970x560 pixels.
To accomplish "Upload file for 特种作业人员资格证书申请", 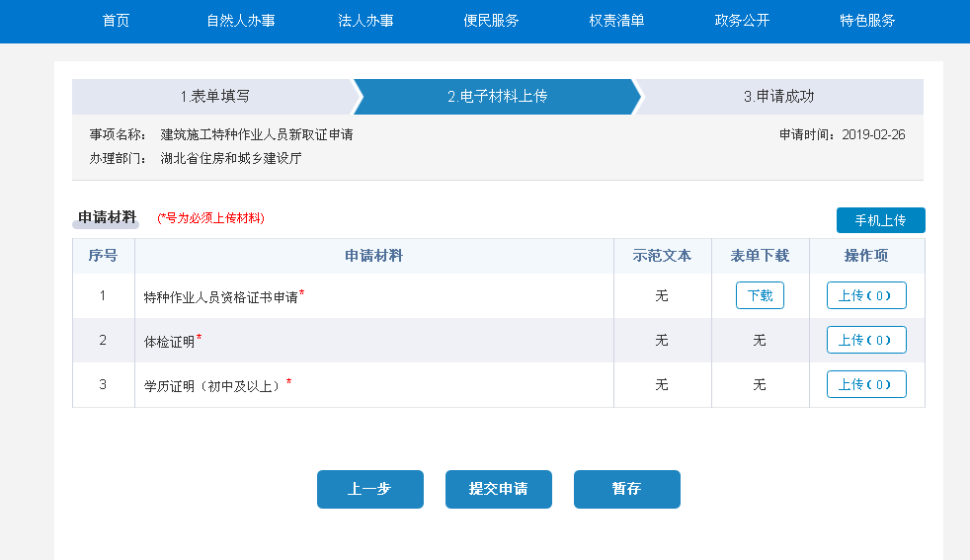I will 866,295.
